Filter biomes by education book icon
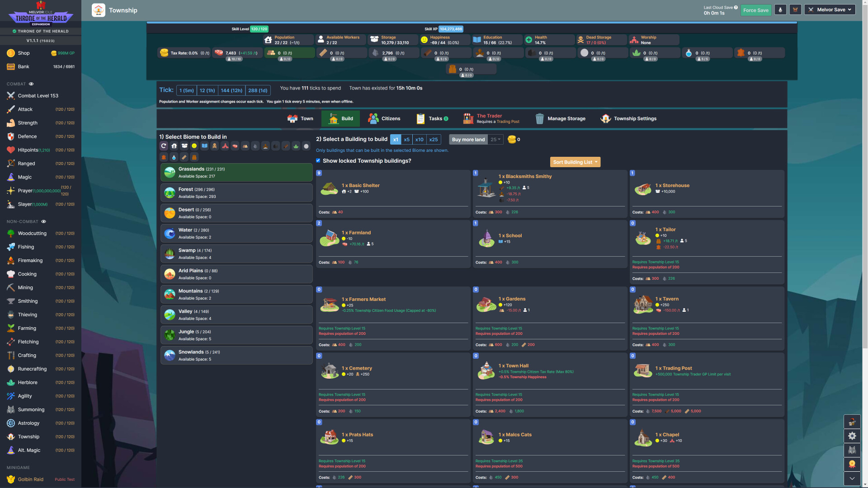Image resolution: width=868 pixels, height=488 pixels. coord(204,146)
